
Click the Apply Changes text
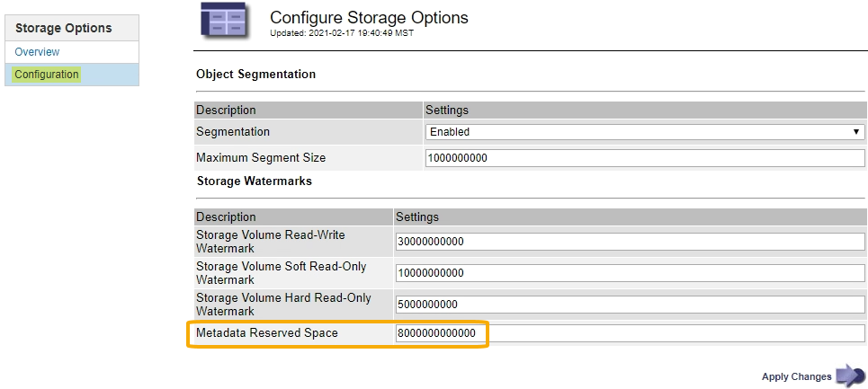[x=796, y=376]
